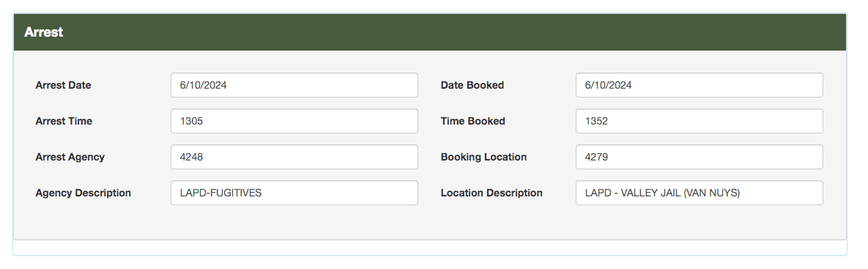Click the "Location Description" label text
This screenshot has width=868, height=269.
coord(492,194)
